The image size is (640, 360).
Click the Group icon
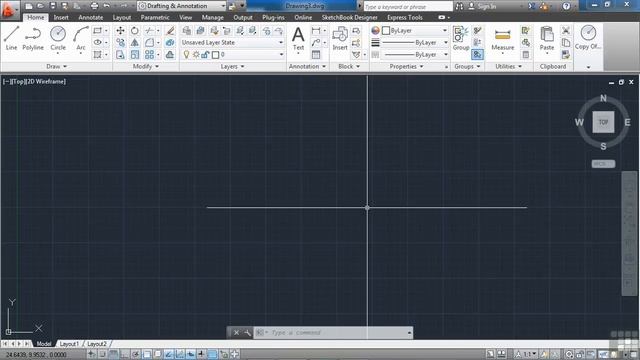click(x=461, y=38)
